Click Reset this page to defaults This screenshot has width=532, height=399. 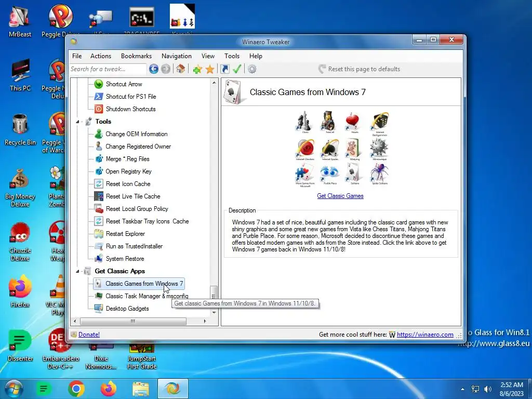360,69
